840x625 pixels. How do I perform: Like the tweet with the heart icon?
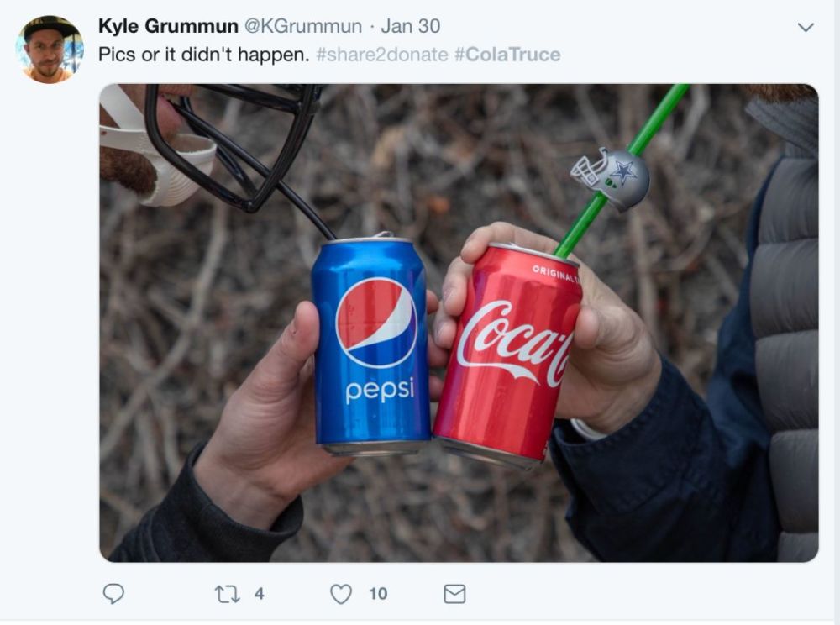pos(341,594)
